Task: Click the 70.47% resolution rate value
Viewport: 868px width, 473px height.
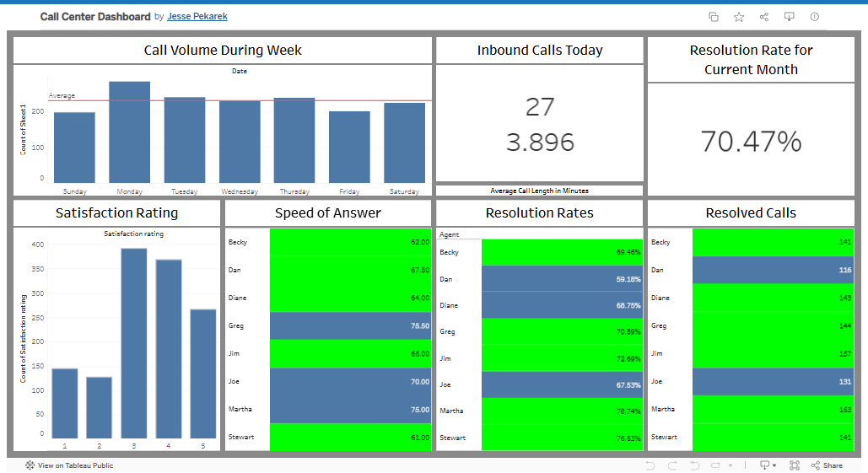Action: click(x=752, y=141)
